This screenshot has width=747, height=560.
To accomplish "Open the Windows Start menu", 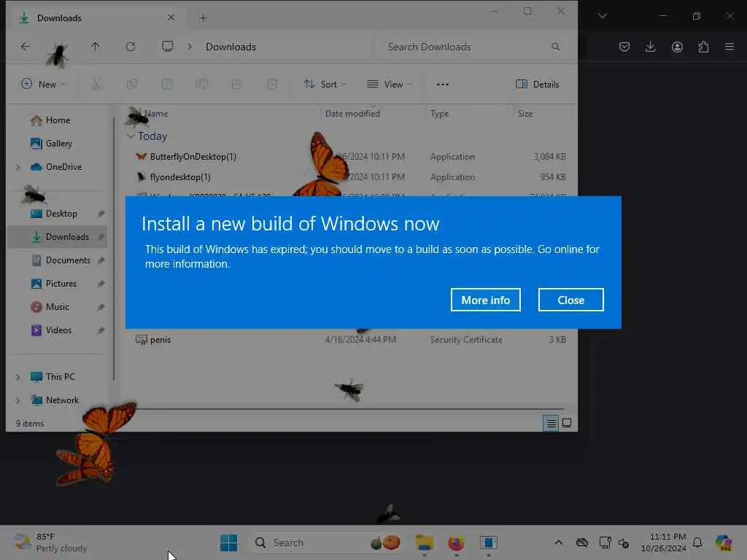I will 228,542.
